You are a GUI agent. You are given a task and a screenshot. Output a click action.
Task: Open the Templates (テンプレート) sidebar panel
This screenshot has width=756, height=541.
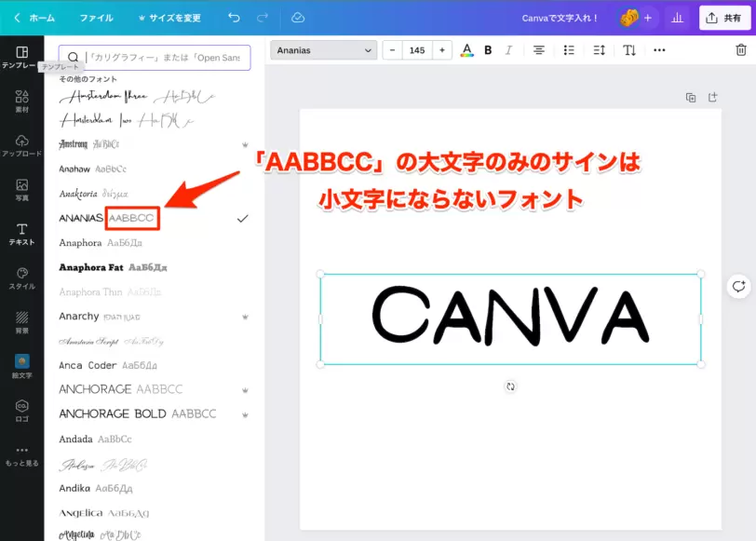(x=21, y=57)
